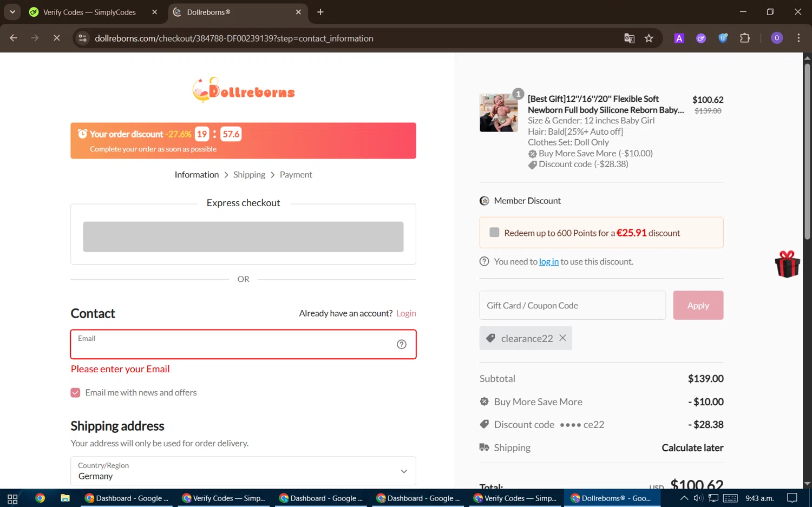Click the member discount help icon
The width and height of the screenshot is (812, 507).
(484, 261)
